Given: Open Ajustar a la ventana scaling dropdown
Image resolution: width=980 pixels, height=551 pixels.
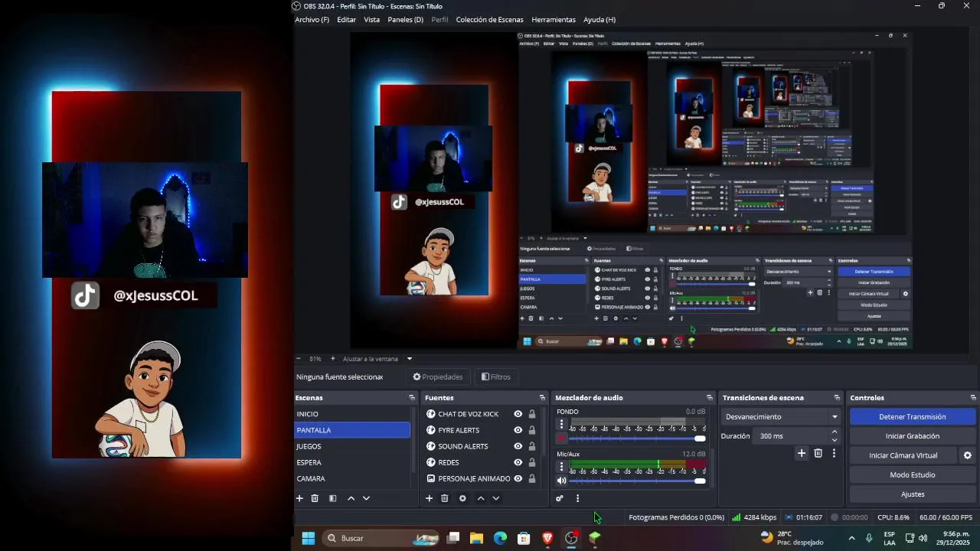Looking at the screenshot, I should (377, 358).
